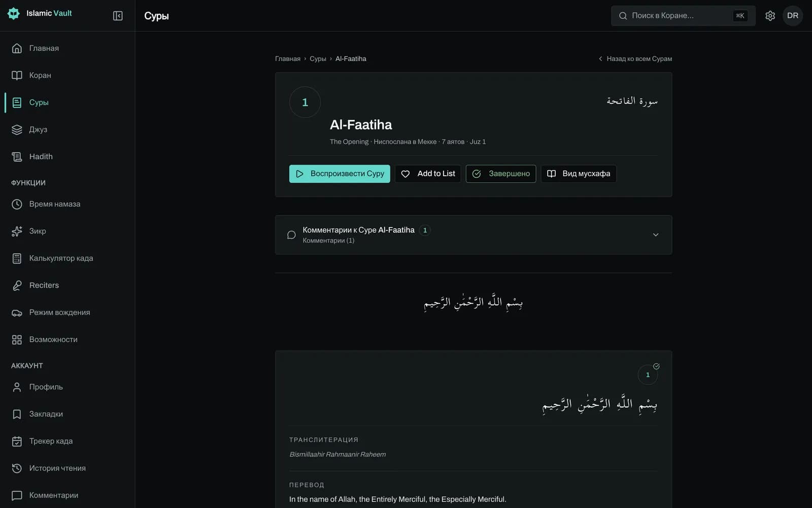Screen dimensions: 812x508
Task: Click the Джуз layers icon
Action: click(17, 130)
